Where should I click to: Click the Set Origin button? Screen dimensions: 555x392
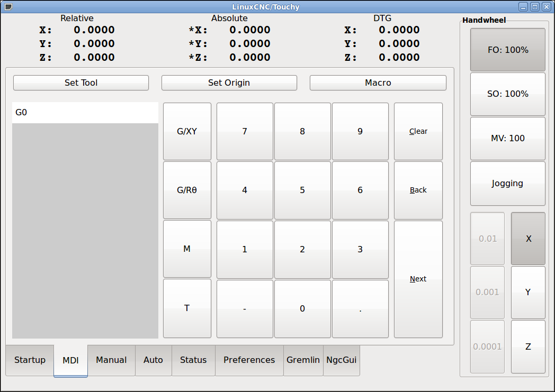tap(229, 83)
